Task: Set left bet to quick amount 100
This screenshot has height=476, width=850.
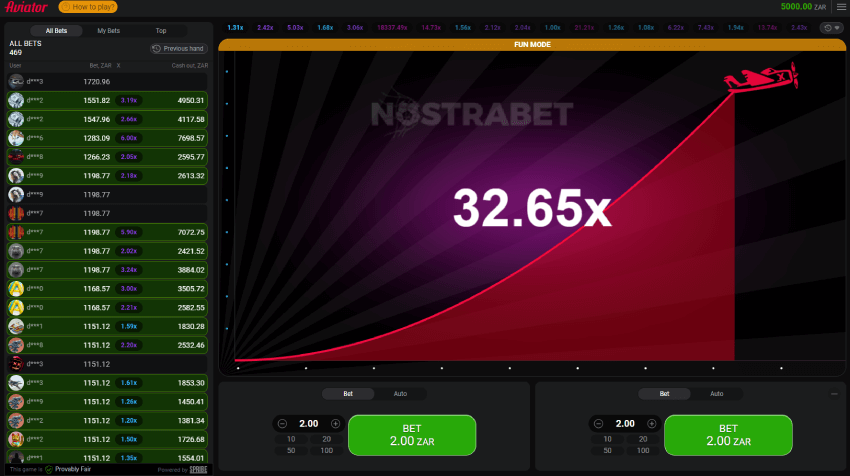Action: (326, 451)
